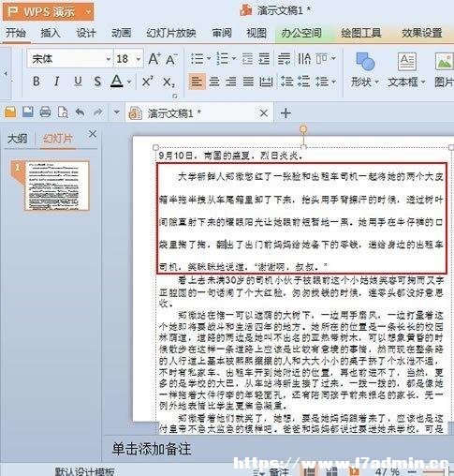The height and width of the screenshot is (476, 454).
Task: Select slide 1 thumbnail in panel
Action: [56, 186]
